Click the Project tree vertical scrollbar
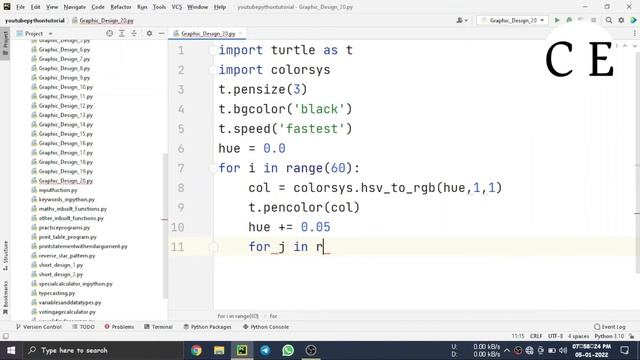Viewport: 640px width, 360px height. (165, 227)
